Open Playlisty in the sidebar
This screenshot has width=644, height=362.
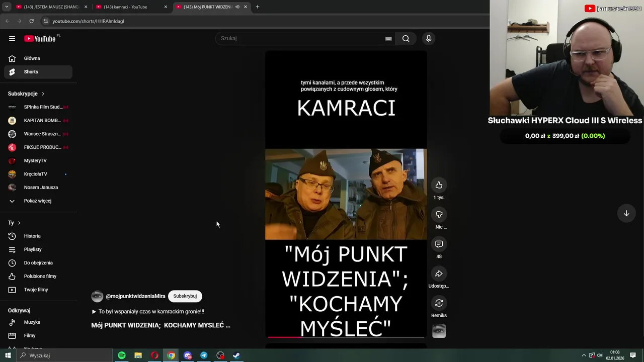38,249
